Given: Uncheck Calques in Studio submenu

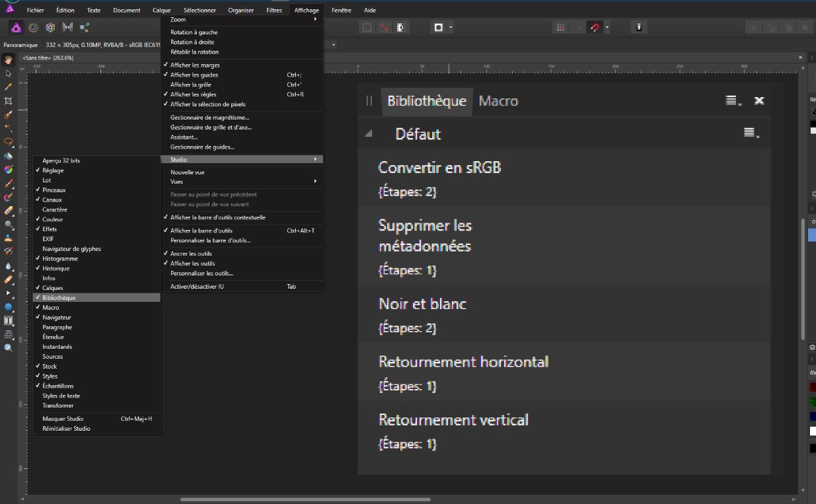Looking at the screenshot, I should click(x=97, y=288).
